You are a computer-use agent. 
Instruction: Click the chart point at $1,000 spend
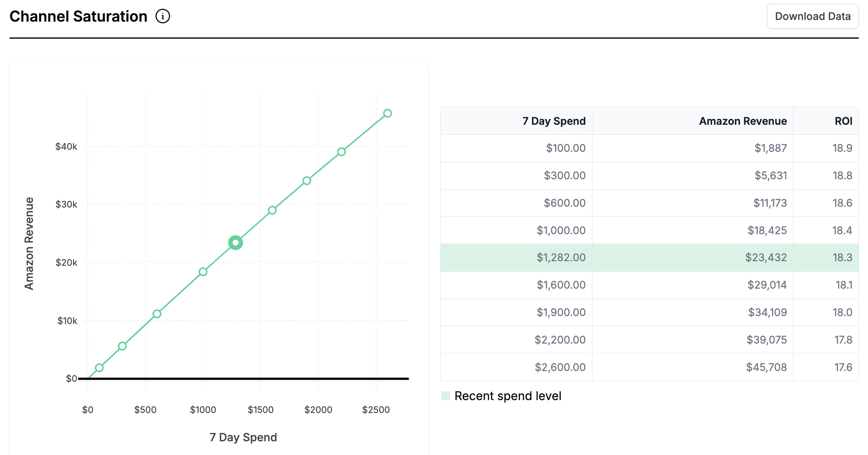(203, 272)
